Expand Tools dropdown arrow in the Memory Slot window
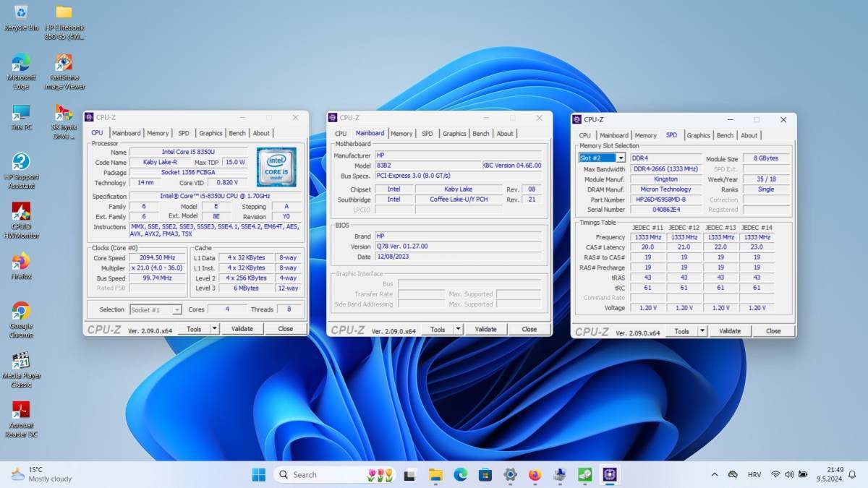Screen dimensions: 868x488 pyautogui.click(x=702, y=331)
